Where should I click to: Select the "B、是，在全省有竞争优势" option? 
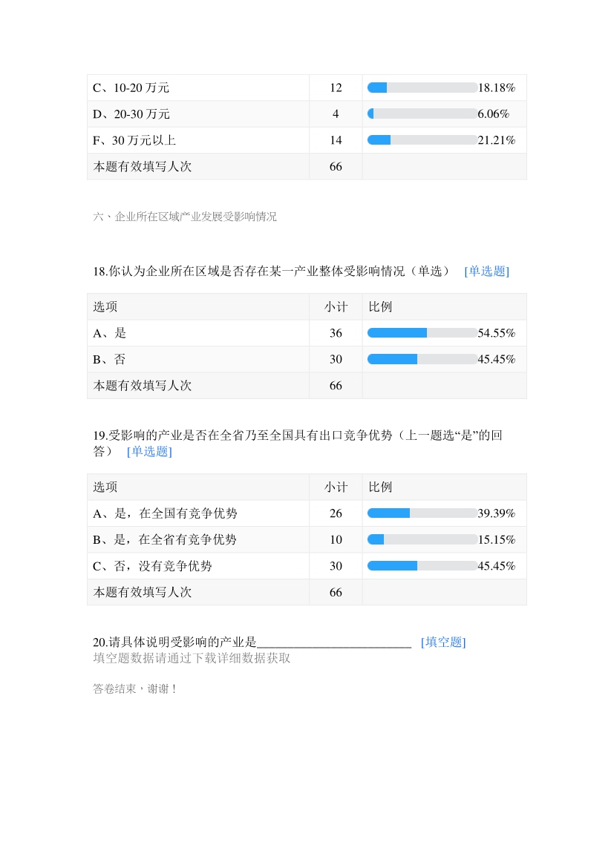pyautogui.click(x=165, y=540)
